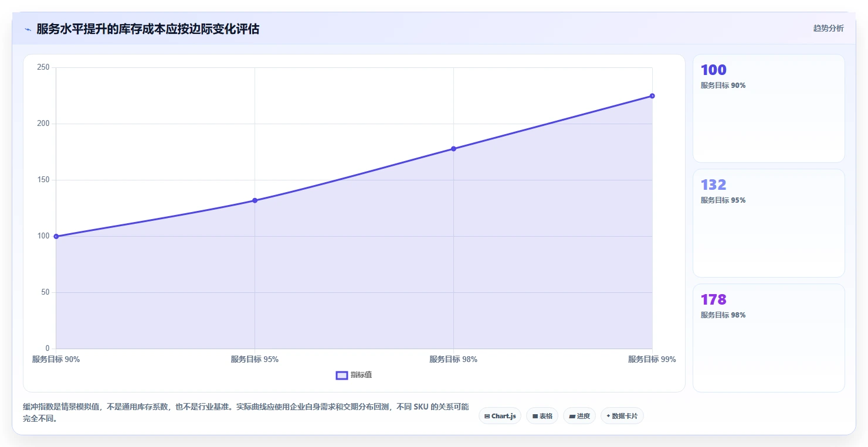Image resolution: width=868 pixels, height=447 pixels.
Task: Click y-axis tick label 50
Action: [x=45, y=292]
